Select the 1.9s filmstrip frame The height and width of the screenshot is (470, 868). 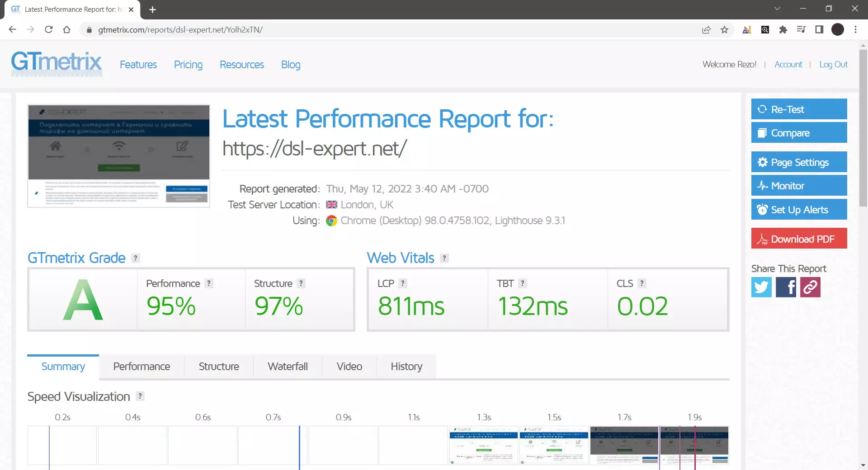coord(694,445)
